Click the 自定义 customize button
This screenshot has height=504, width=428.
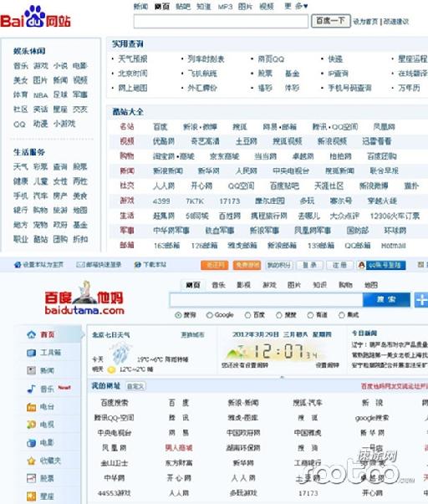point(135,386)
